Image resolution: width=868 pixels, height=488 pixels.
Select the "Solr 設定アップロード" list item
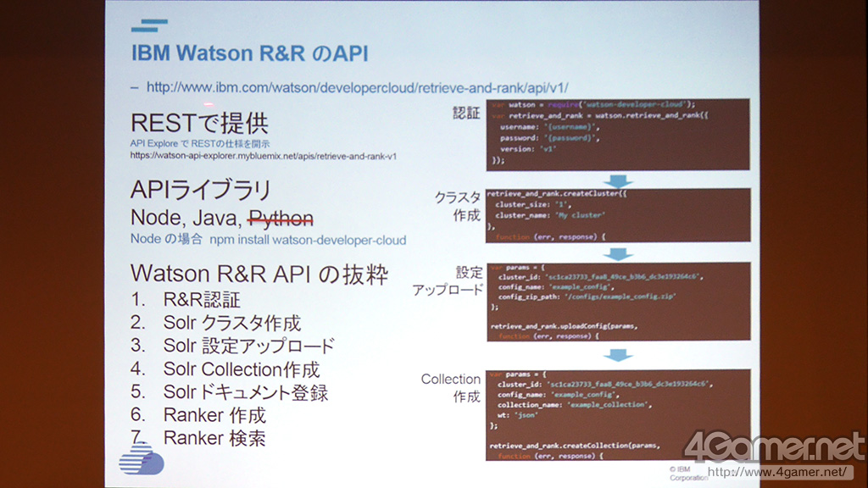(x=248, y=346)
